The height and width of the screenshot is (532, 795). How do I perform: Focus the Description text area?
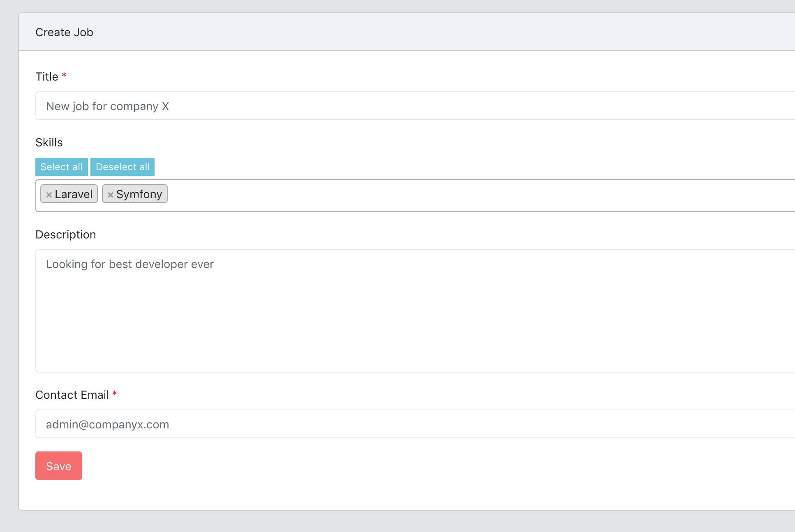pyautogui.click(x=288, y=308)
